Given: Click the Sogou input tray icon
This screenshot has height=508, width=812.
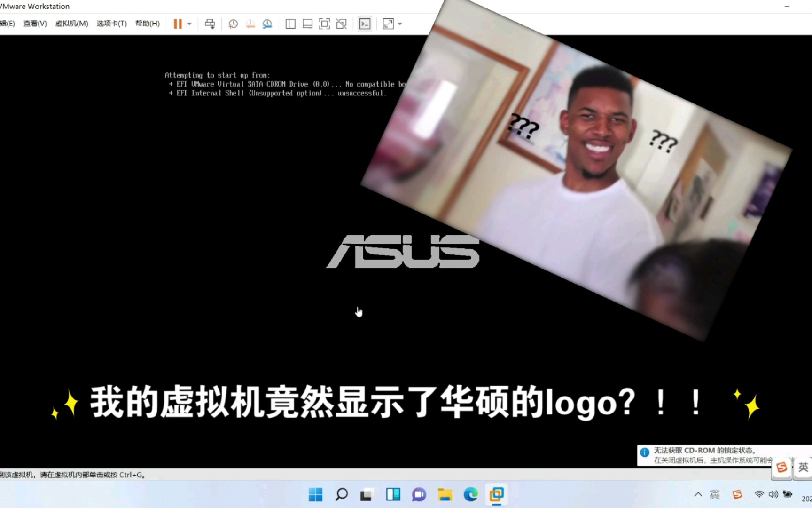Looking at the screenshot, I should [x=737, y=494].
